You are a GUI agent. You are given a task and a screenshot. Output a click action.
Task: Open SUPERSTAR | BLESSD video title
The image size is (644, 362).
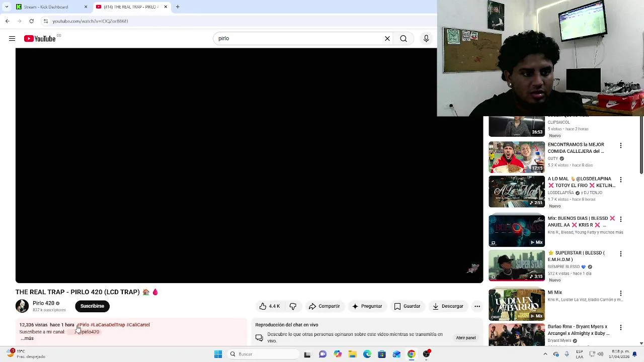click(577, 256)
